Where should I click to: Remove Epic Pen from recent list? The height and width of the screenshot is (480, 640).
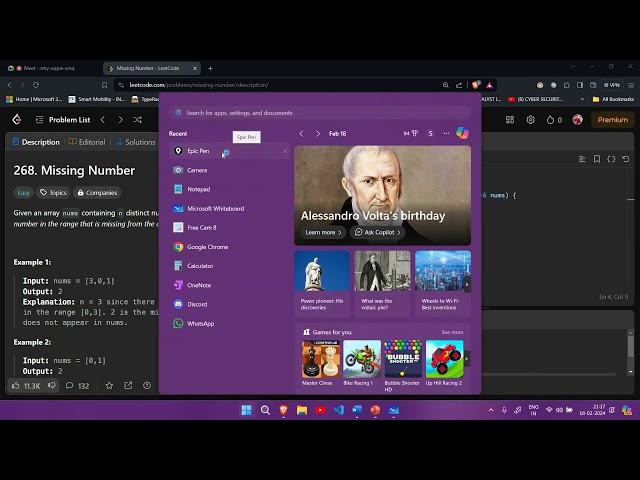coord(285,151)
